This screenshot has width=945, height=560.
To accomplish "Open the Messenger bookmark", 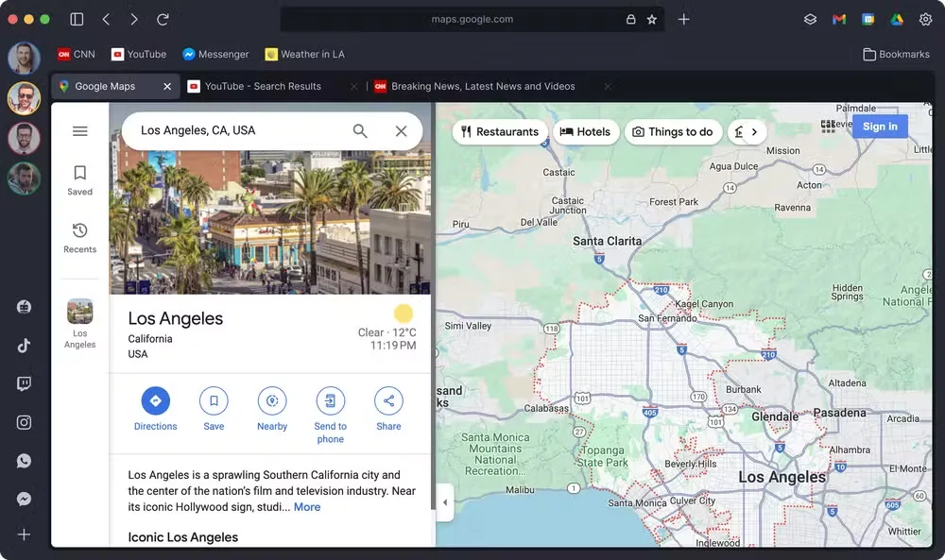I will (215, 54).
